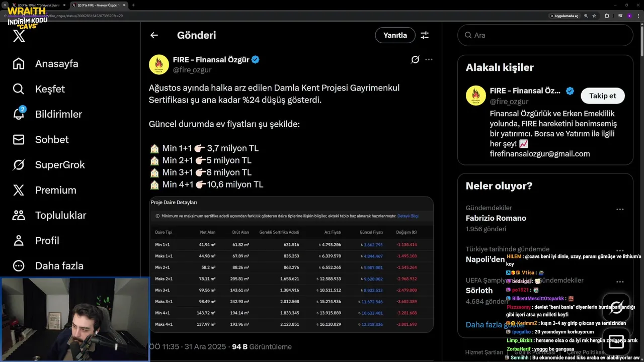644x362 pixels.
Task: Click the search magnifier icon
Action: 468,35
